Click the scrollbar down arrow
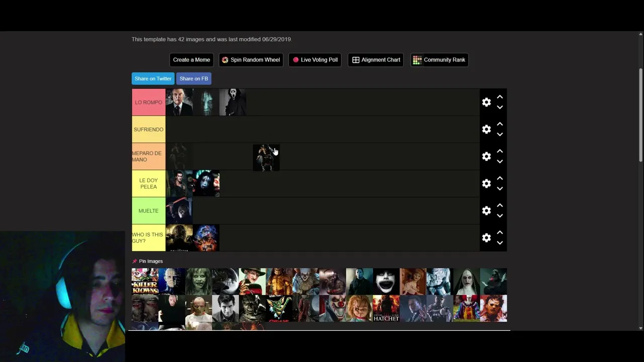The width and height of the screenshot is (644, 362). 640,328
